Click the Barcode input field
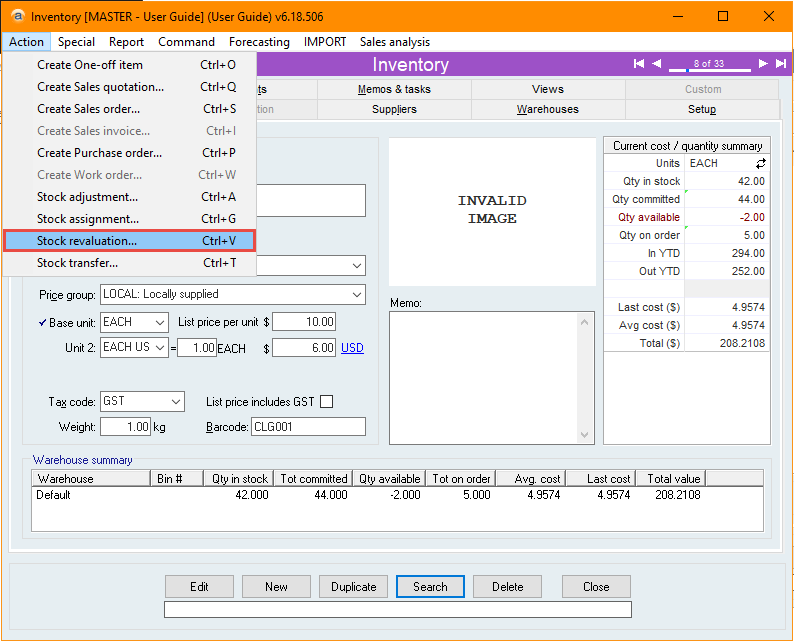The image size is (794, 642). coord(308,427)
